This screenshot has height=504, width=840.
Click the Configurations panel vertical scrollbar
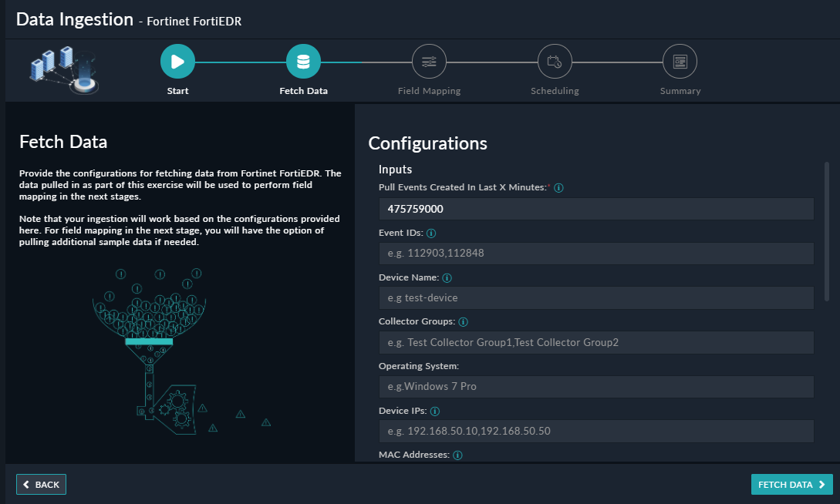pyautogui.click(x=827, y=231)
